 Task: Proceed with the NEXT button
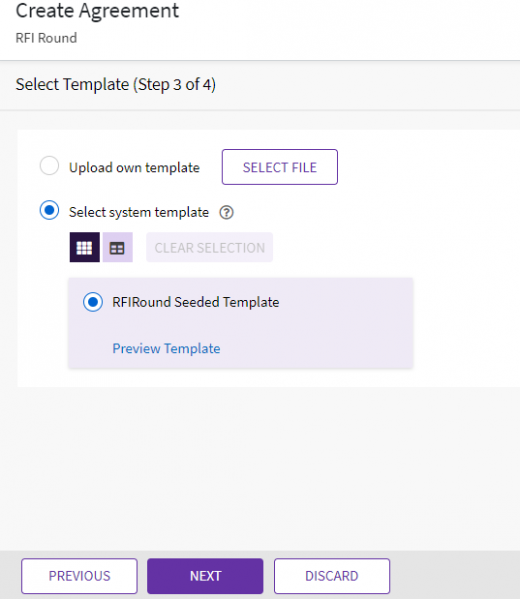[x=205, y=576]
